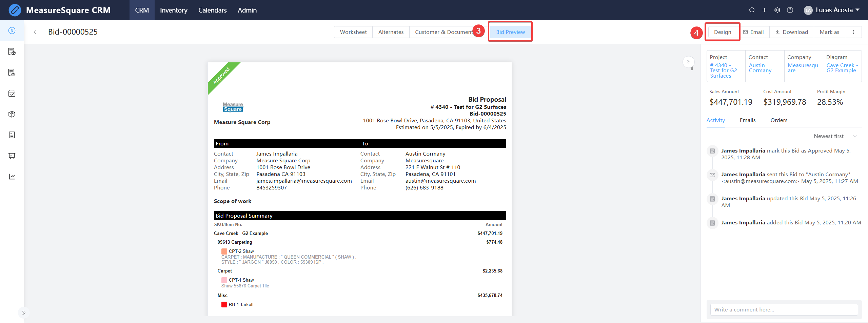Screen dimensions: 868x323
Task: Click the MeasureSquare CRM logo icon
Action: point(15,10)
